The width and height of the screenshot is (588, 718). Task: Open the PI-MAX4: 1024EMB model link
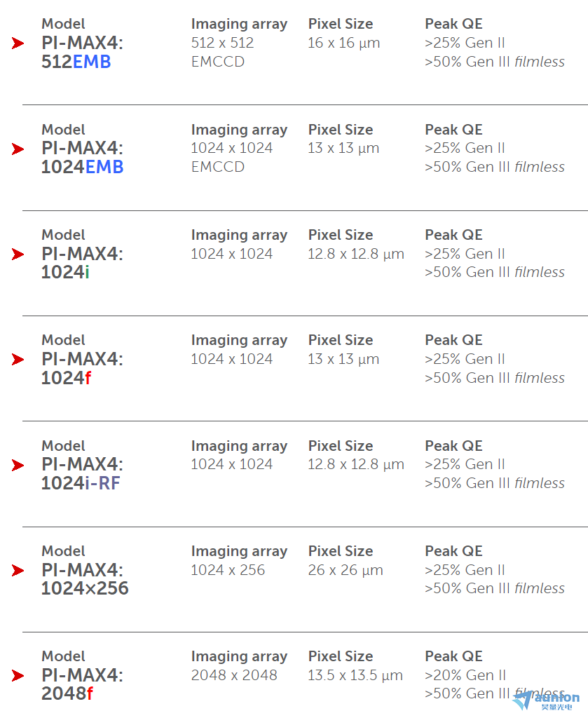click(83, 158)
